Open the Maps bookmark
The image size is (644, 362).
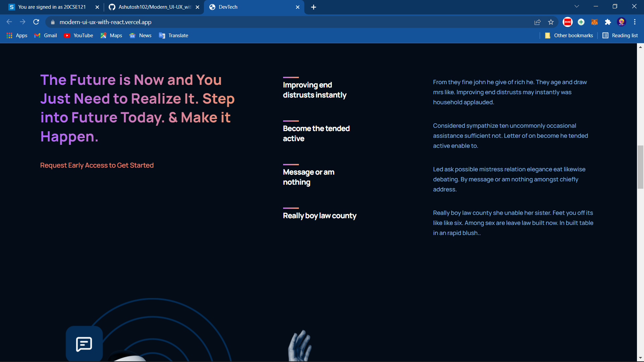[x=111, y=36]
